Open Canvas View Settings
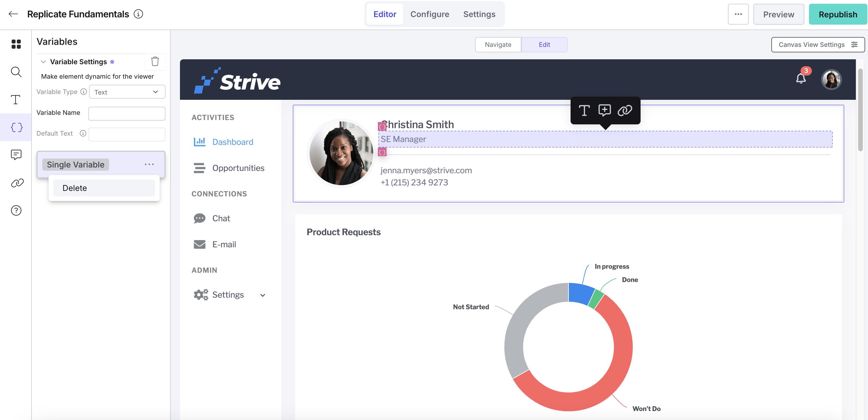 [x=818, y=45]
